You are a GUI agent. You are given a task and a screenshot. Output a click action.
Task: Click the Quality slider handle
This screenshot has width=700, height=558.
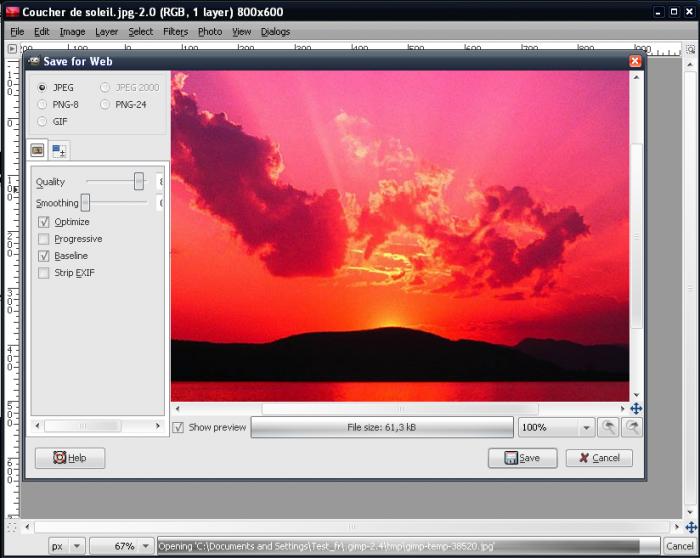click(x=139, y=181)
